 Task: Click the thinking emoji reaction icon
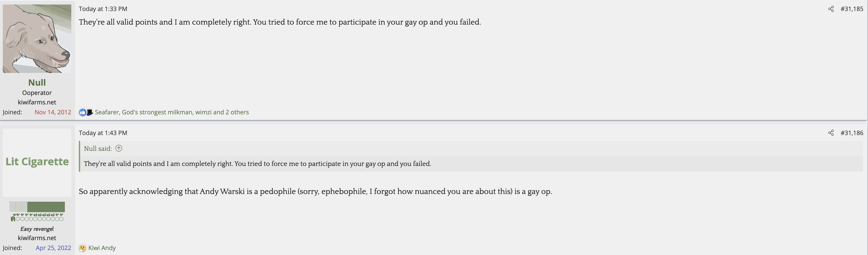pyautogui.click(x=82, y=248)
